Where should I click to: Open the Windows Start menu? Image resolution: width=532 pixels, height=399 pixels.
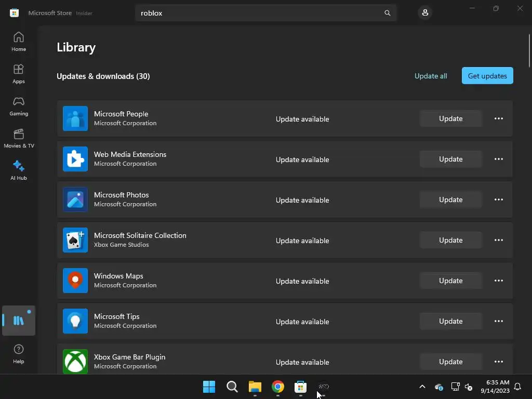tap(209, 387)
